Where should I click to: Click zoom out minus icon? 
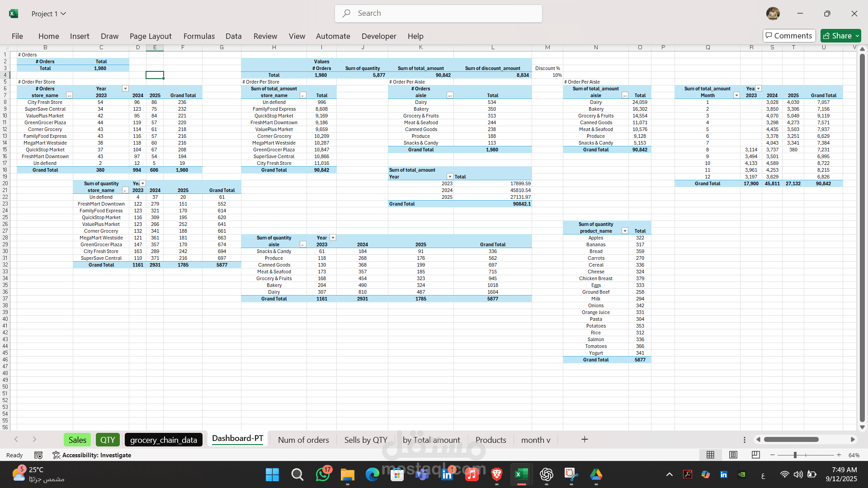[x=773, y=455]
